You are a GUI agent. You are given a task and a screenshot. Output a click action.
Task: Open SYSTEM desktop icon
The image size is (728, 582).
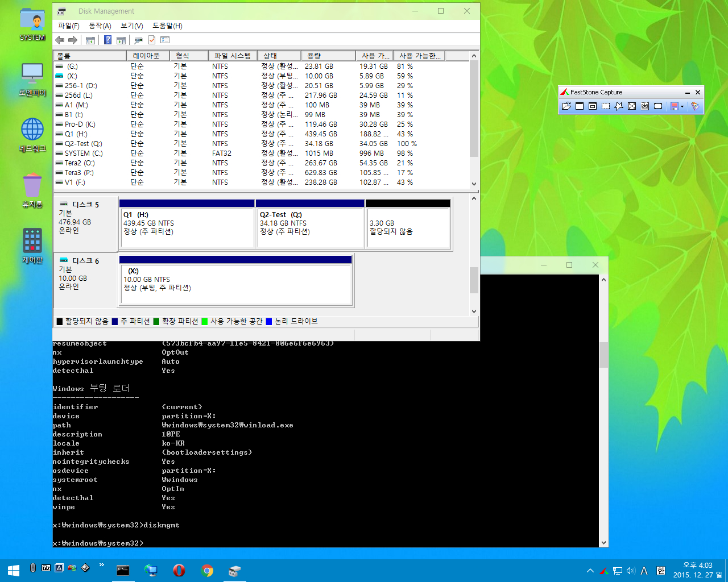[32, 25]
